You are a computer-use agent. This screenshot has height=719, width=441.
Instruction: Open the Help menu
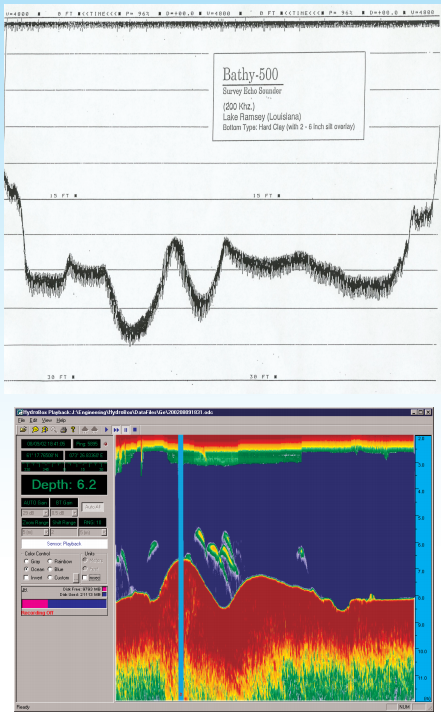point(61,420)
